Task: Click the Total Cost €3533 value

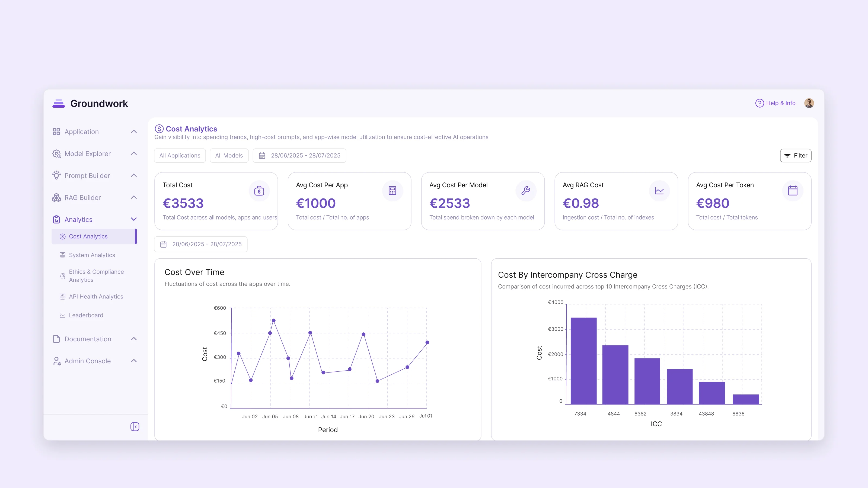Action: [x=183, y=203]
